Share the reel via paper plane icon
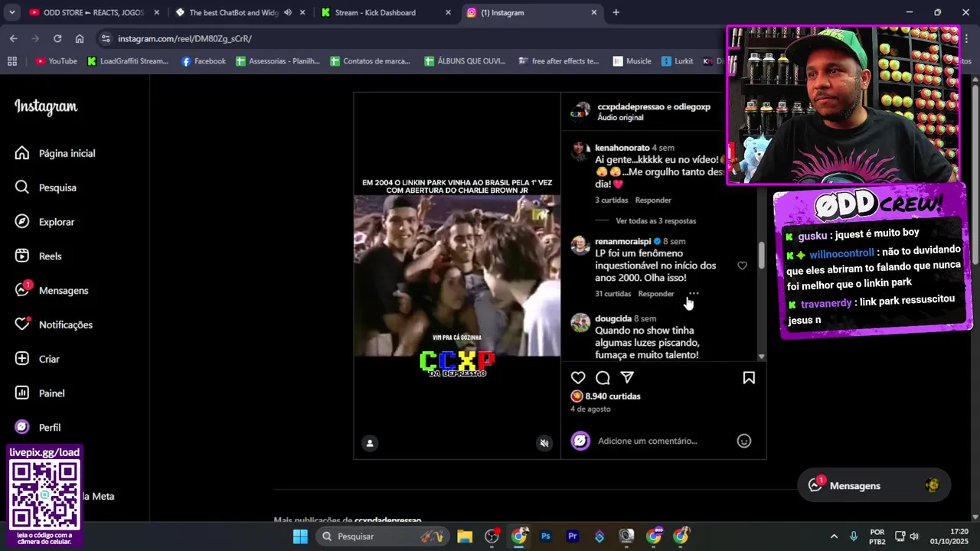 [x=627, y=377]
